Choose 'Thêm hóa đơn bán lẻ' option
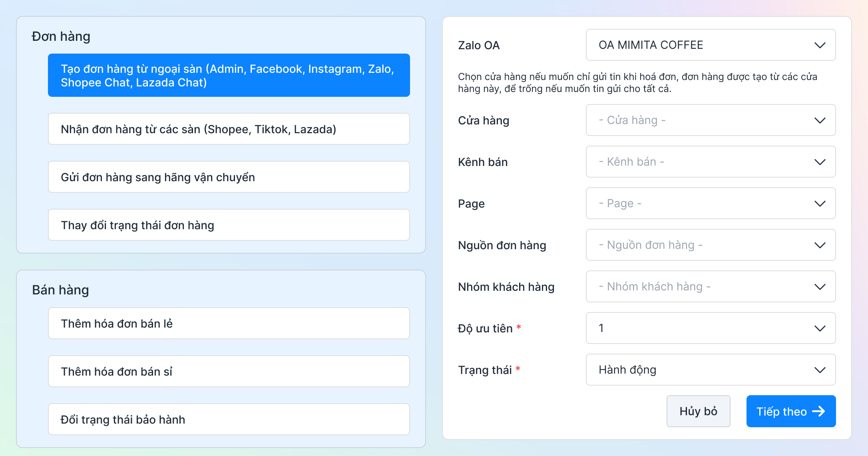This screenshot has width=868, height=456. (x=229, y=324)
